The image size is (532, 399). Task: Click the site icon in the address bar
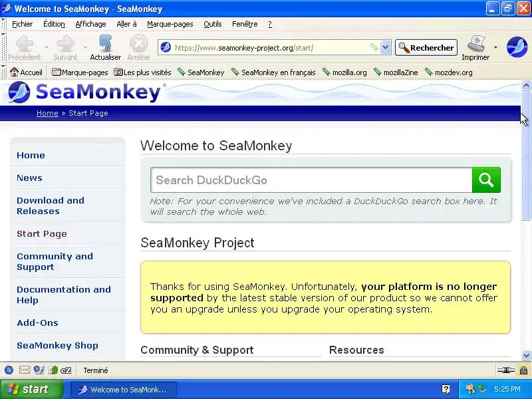click(x=166, y=47)
